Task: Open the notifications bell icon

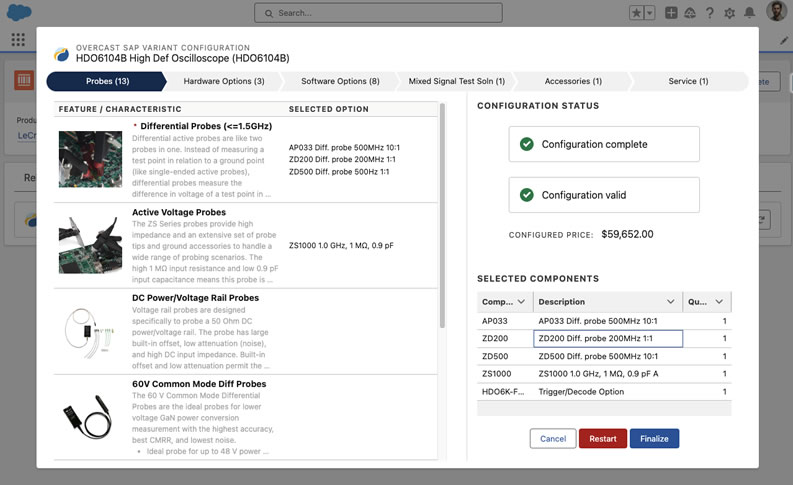Action: [x=749, y=13]
